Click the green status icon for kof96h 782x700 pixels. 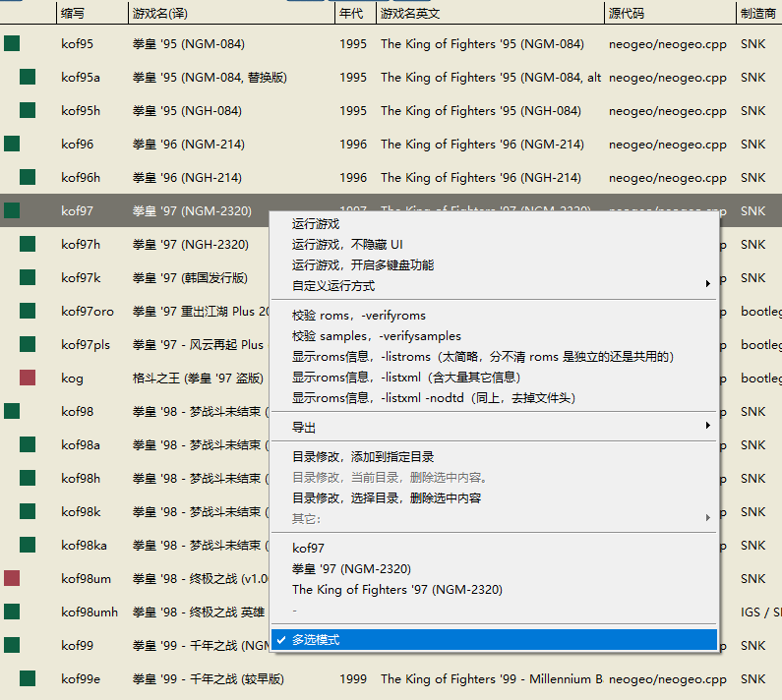(28, 177)
